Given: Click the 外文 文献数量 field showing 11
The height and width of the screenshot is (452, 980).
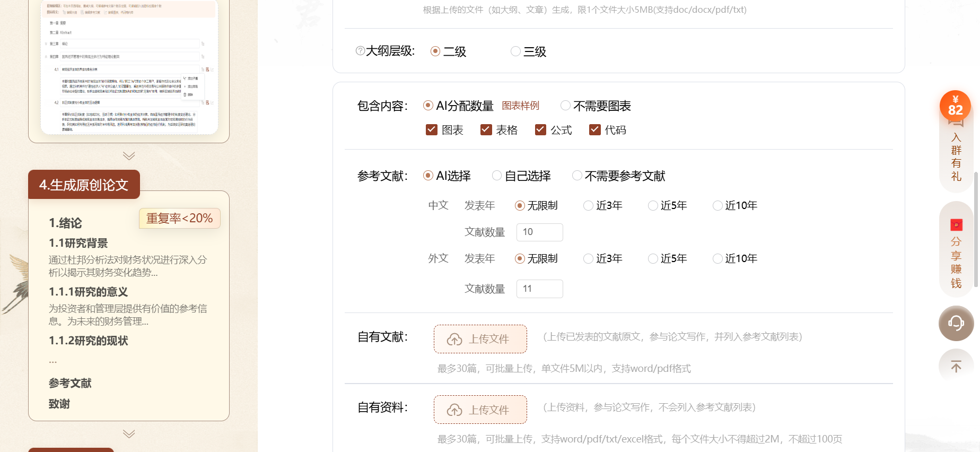Looking at the screenshot, I should pyautogui.click(x=539, y=289).
